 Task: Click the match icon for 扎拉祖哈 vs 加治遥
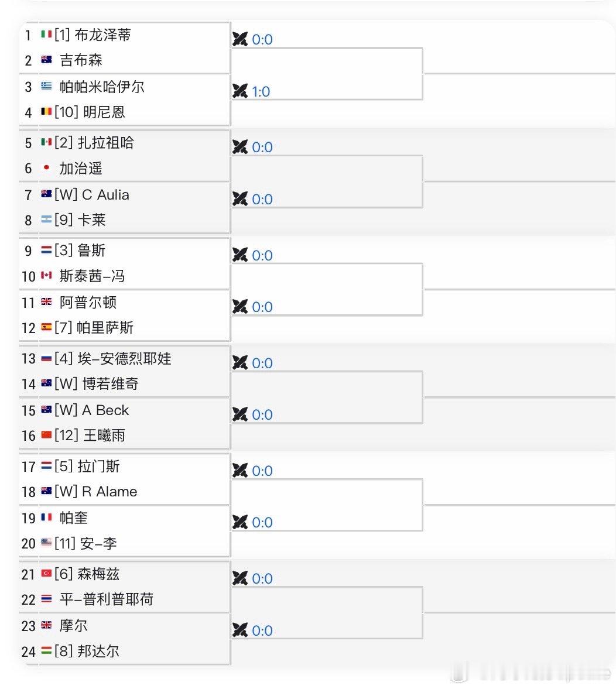pyautogui.click(x=240, y=147)
